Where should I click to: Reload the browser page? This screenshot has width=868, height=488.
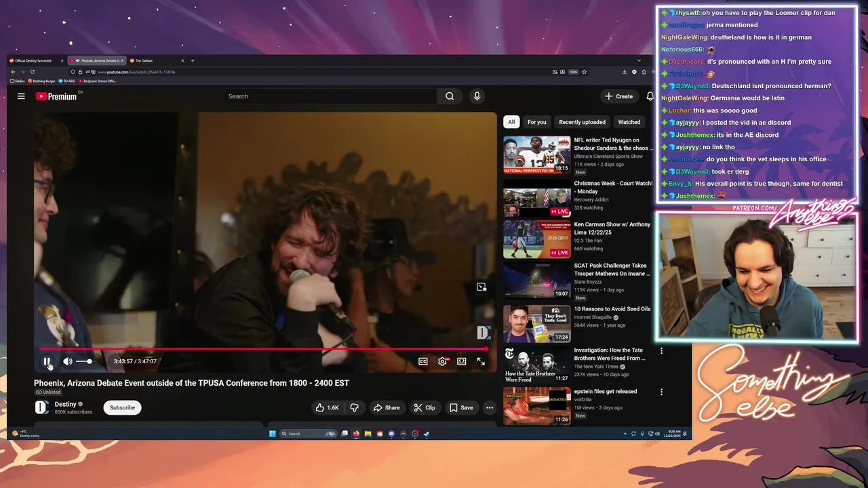pyautogui.click(x=32, y=72)
